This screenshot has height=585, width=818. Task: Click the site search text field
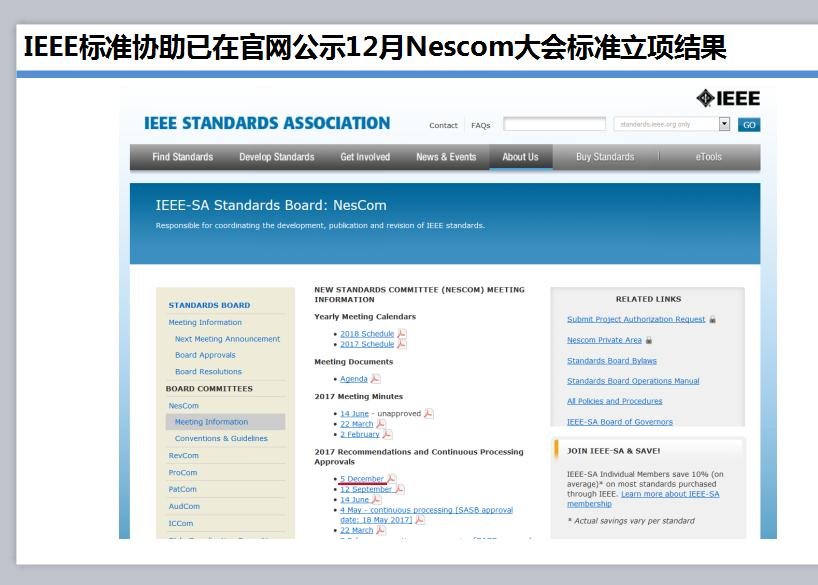point(554,125)
